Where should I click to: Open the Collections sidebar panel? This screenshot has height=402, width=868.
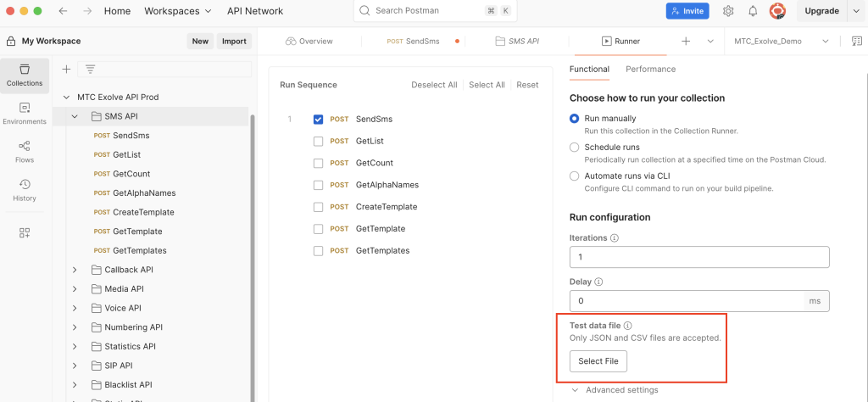tap(25, 75)
